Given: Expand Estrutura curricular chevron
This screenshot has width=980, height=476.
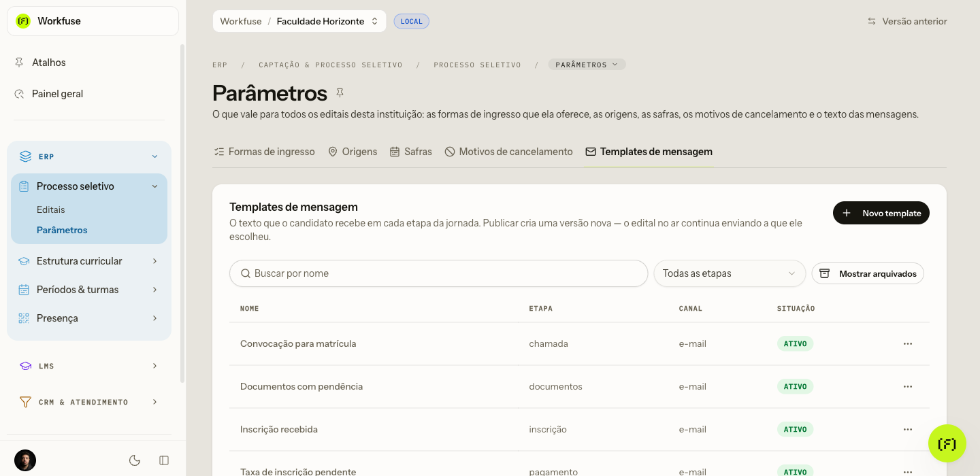Looking at the screenshot, I should coord(154,261).
